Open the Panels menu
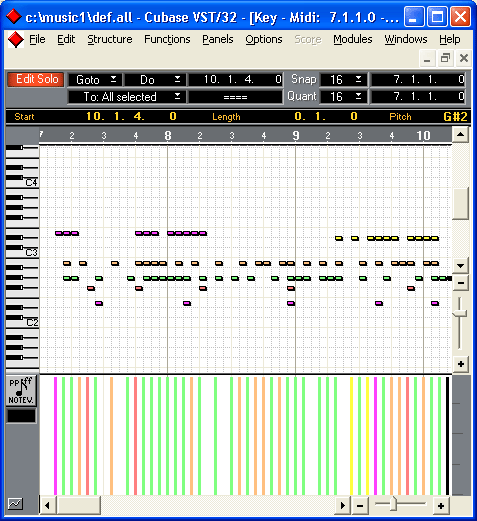 click(218, 39)
